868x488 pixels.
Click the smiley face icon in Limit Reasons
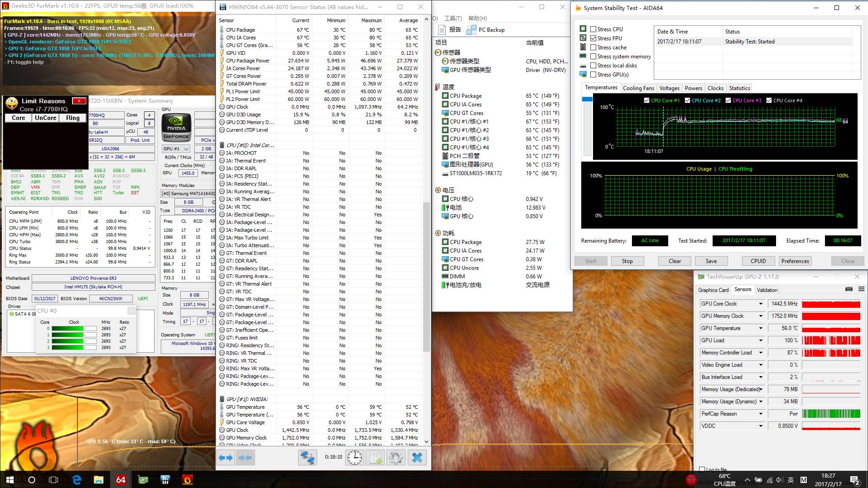(x=12, y=104)
